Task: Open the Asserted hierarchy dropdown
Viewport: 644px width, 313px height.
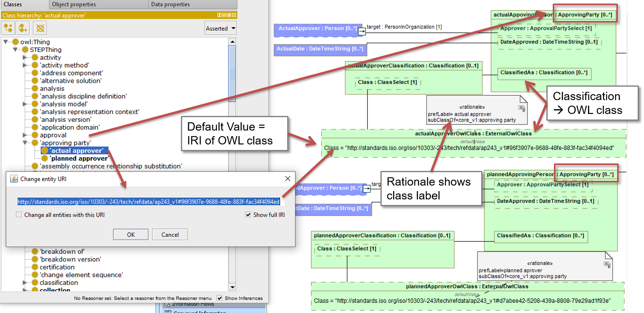Action: pyautogui.click(x=220, y=28)
